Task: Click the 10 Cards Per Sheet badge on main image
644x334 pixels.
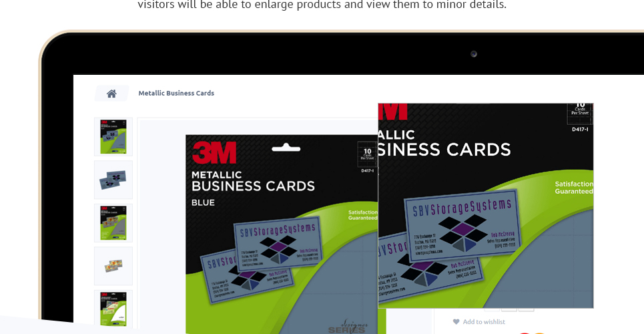Action: [x=367, y=155]
